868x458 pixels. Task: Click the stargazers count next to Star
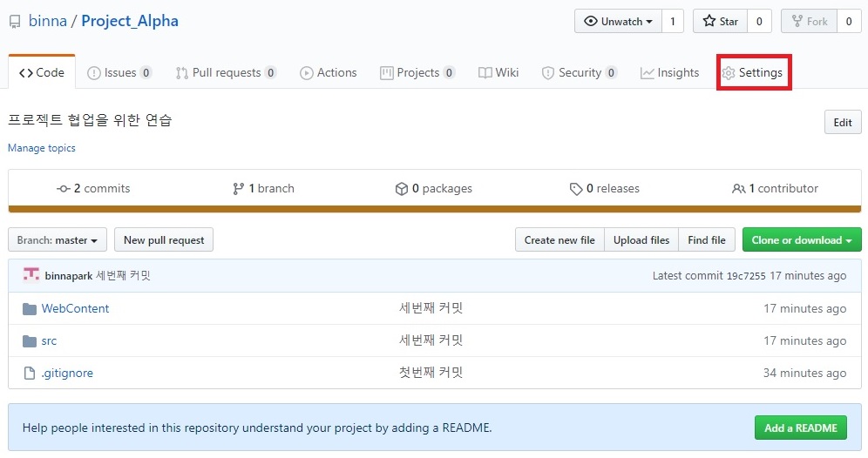[759, 21]
